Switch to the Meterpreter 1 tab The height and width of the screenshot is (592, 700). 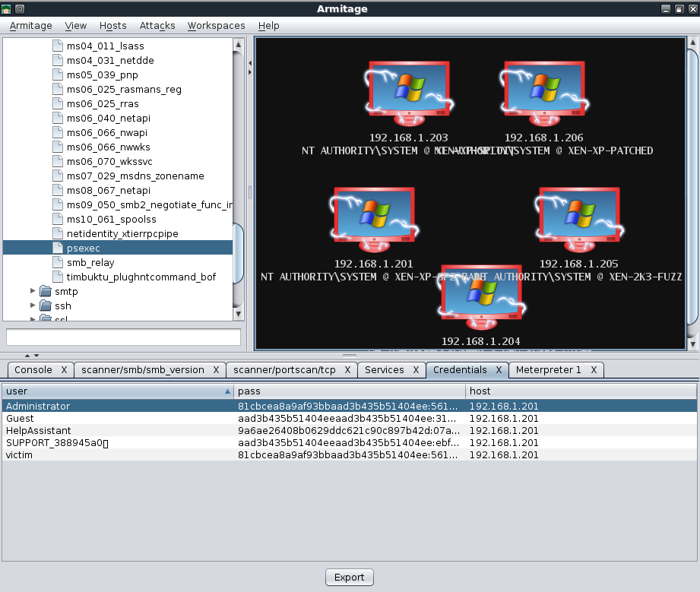click(549, 370)
